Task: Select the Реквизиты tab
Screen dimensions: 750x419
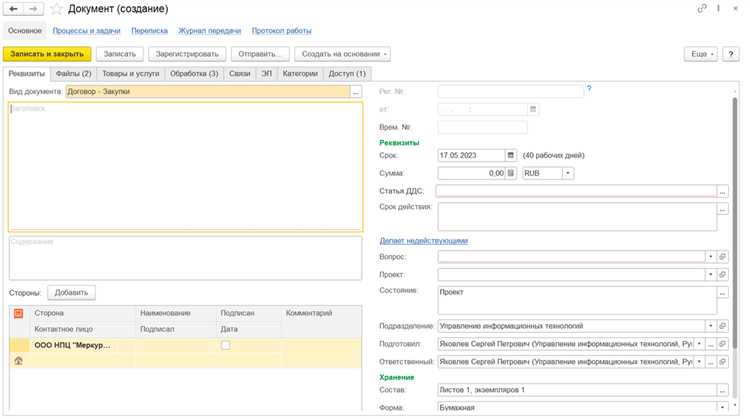Action: coord(27,74)
